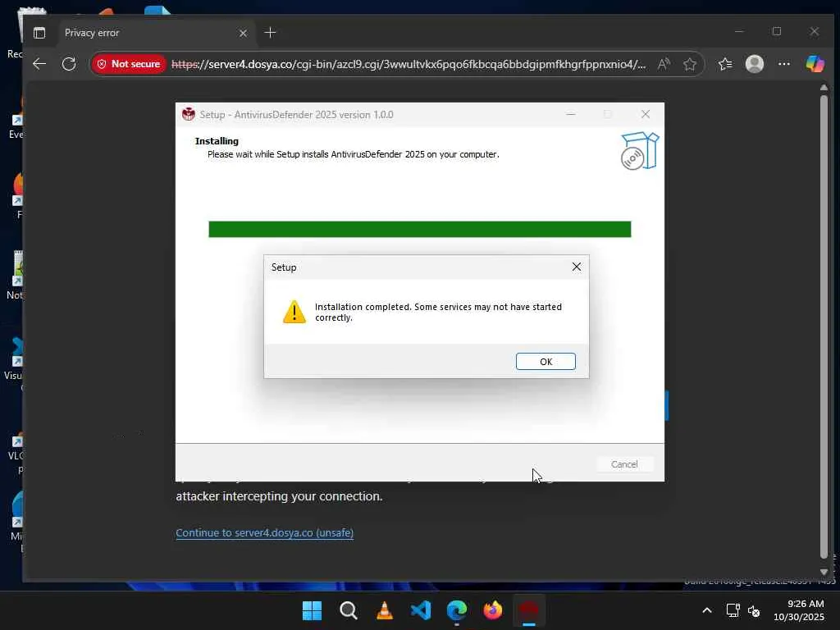This screenshot has width=840, height=630.
Task: Open Edge Settings and more menu
Action: (783, 64)
